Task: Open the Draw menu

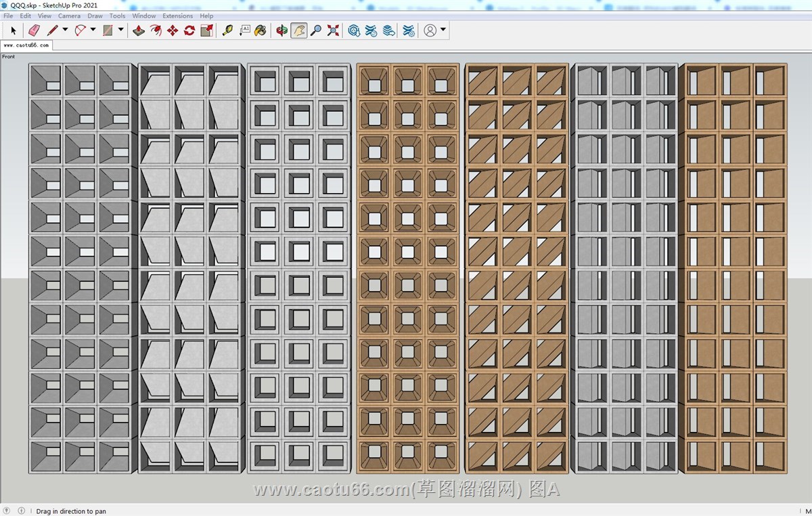Action: point(95,16)
